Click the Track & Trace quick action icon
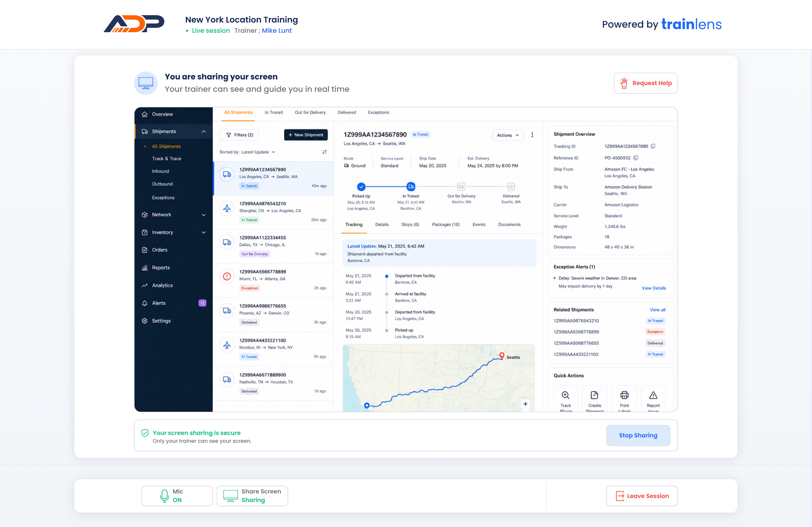812x527 pixels. coord(565,395)
